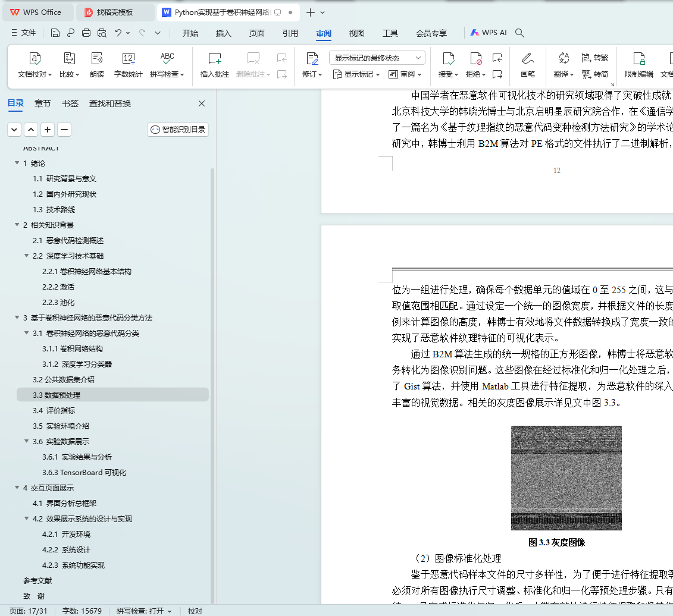This screenshot has height=616, width=673.
Task: Switch to 章节 navigation tab
Action: [42, 103]
